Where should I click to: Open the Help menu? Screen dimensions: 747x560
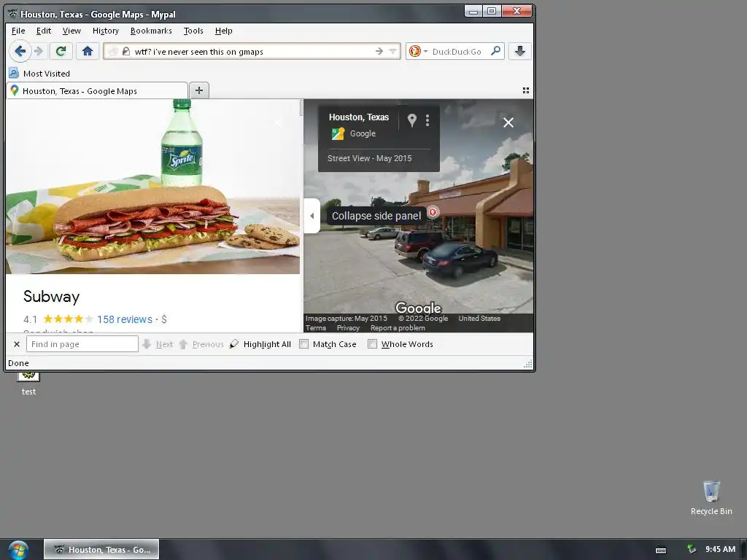[x=223, y=31]
